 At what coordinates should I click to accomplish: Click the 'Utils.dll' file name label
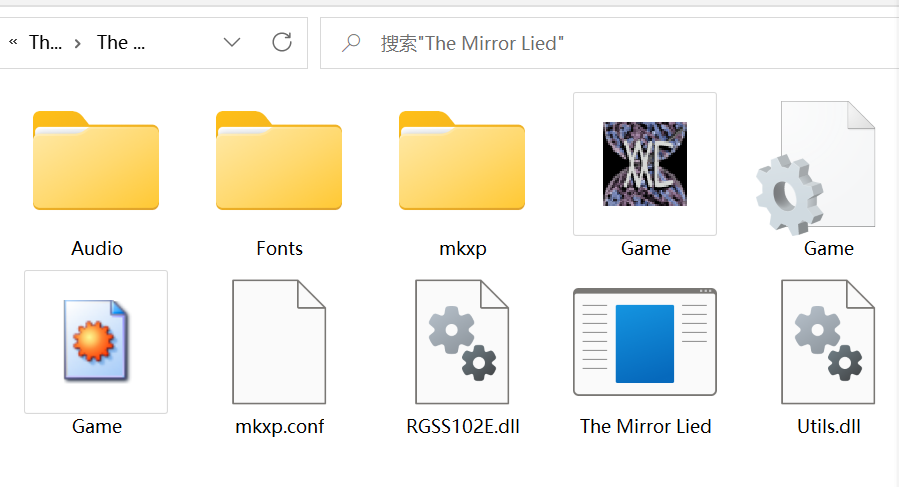[x=828, y=426]
